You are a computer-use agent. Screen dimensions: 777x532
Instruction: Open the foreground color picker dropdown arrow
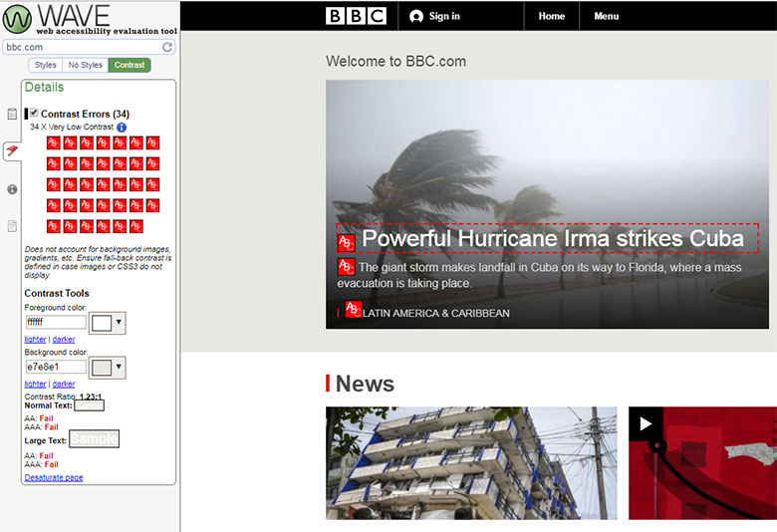[x=119, y=322]
